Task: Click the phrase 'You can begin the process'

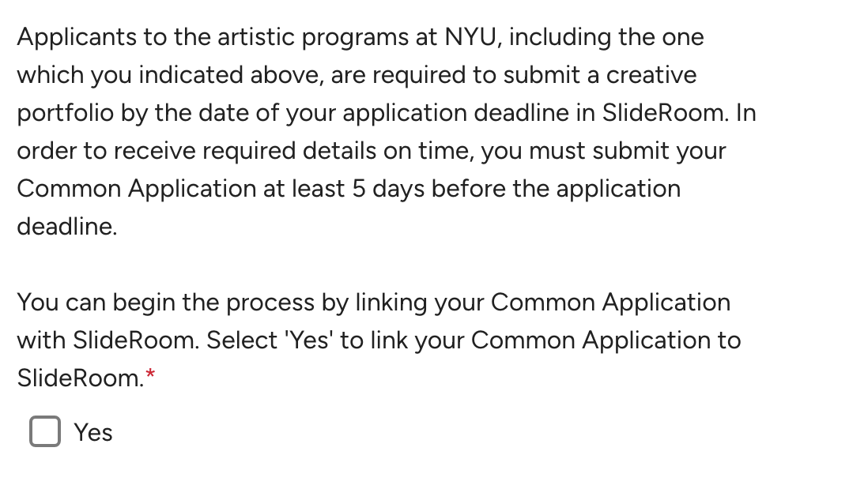Action: (165, 303)
